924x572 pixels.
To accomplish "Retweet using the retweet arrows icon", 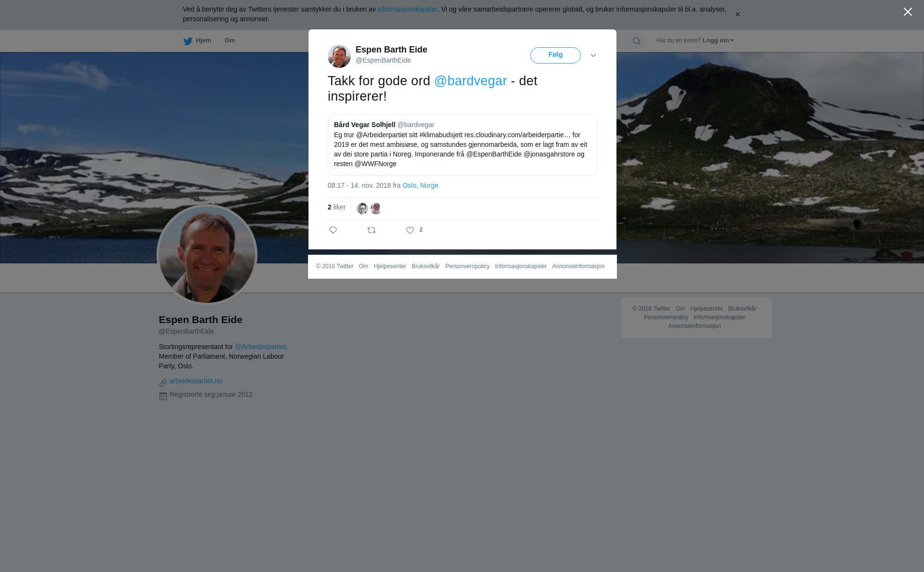I will (x=372, y=230).
